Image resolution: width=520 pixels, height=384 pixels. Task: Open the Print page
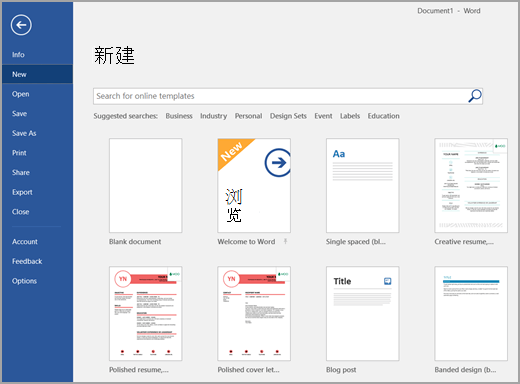tap(19, 153)
